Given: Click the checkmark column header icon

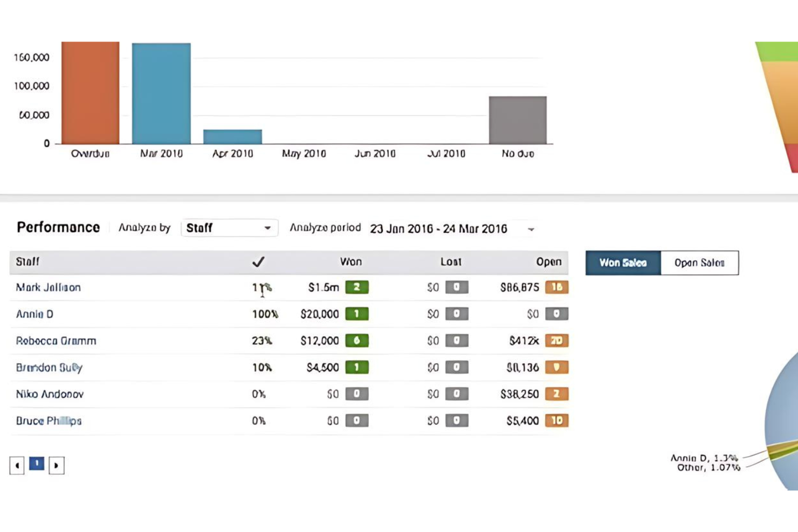Looking at the screenshot, I should [258, 262].
